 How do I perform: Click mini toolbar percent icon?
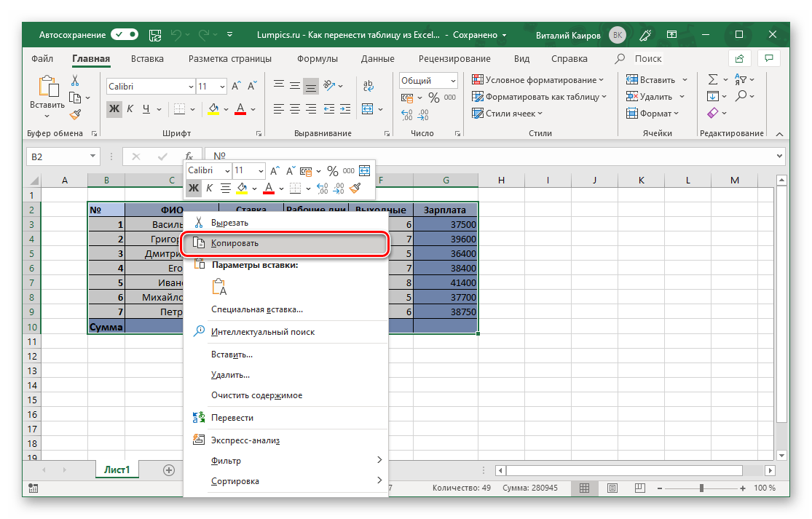pyautogui.click(x=333, y=171)
